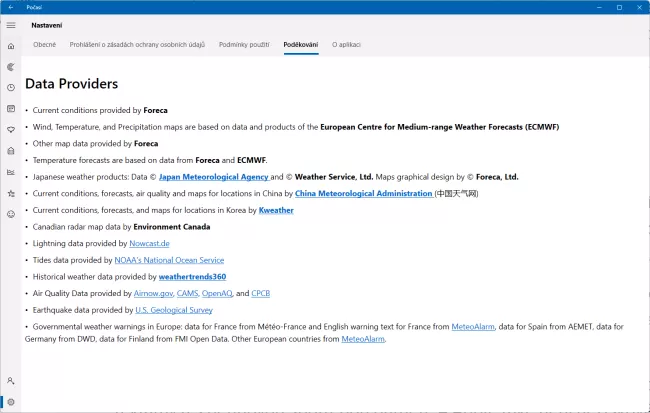This screenshot has width=650, height=413.
Task: Open the historical weather chart icon
Action: tap(11, 172)
